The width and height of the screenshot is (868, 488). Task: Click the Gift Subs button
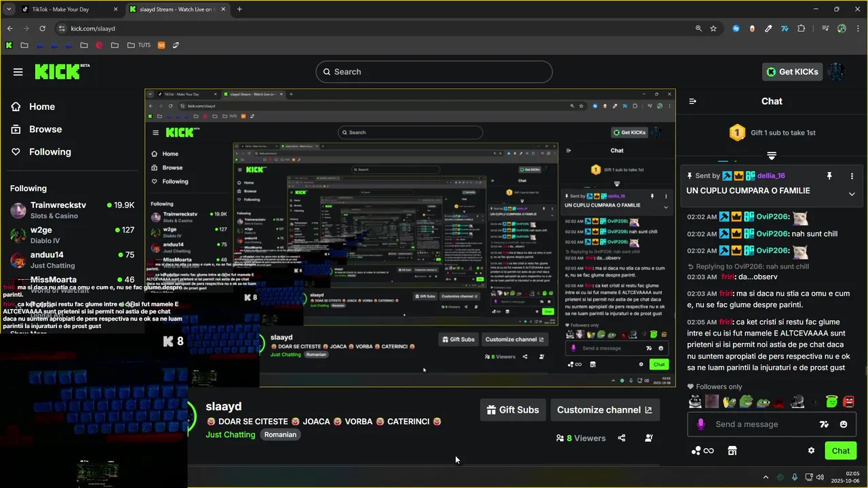(513, 410)
